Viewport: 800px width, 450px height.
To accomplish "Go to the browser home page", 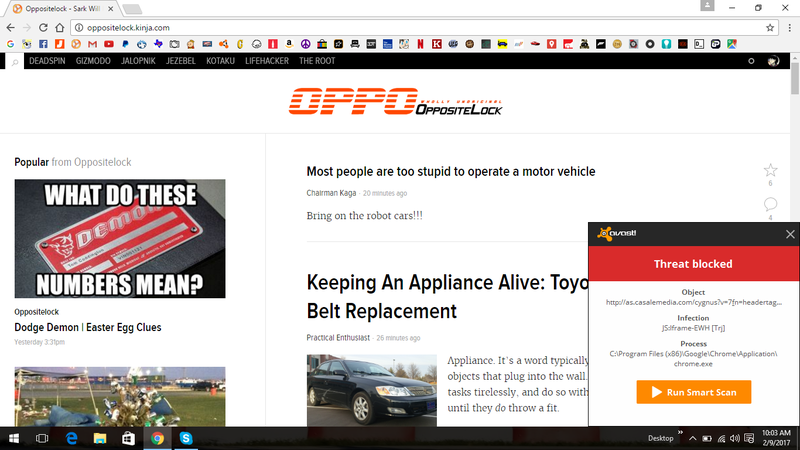I will pyautogui.click(x=60, y=28).
